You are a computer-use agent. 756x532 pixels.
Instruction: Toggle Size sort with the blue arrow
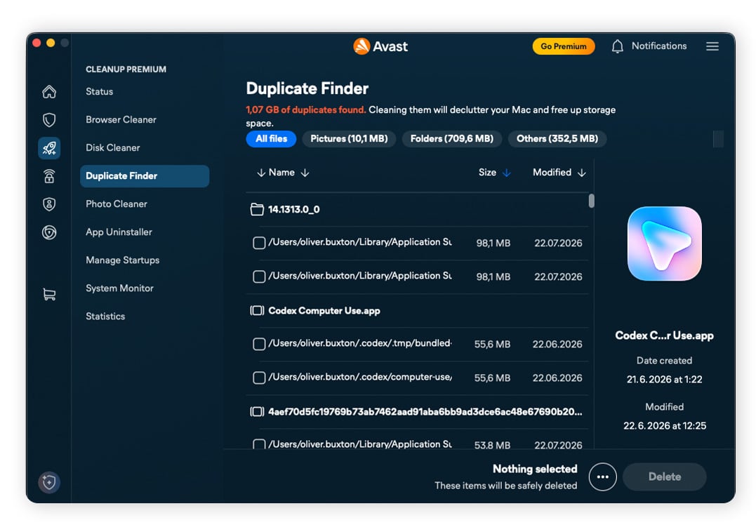pos(506,173)
